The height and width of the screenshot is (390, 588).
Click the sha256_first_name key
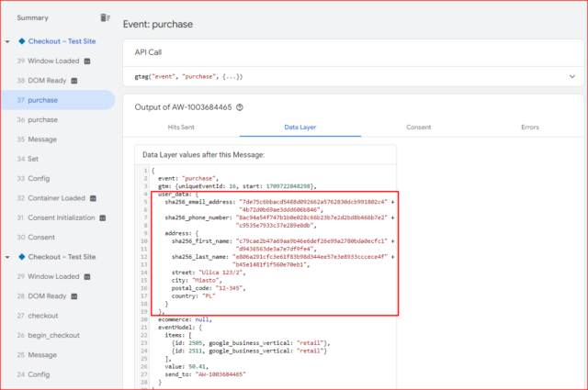point(202,241)
